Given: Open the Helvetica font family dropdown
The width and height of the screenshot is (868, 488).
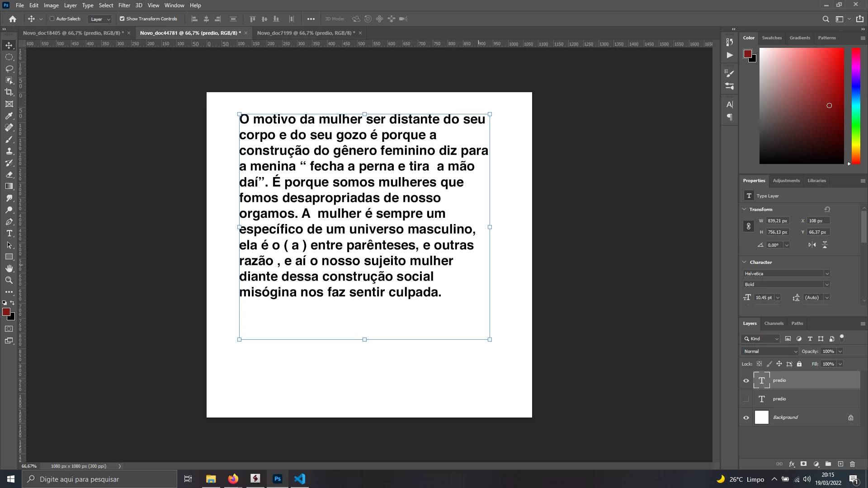Looking at the screenshot, I should pyautogui.click(x=827, y=274).
